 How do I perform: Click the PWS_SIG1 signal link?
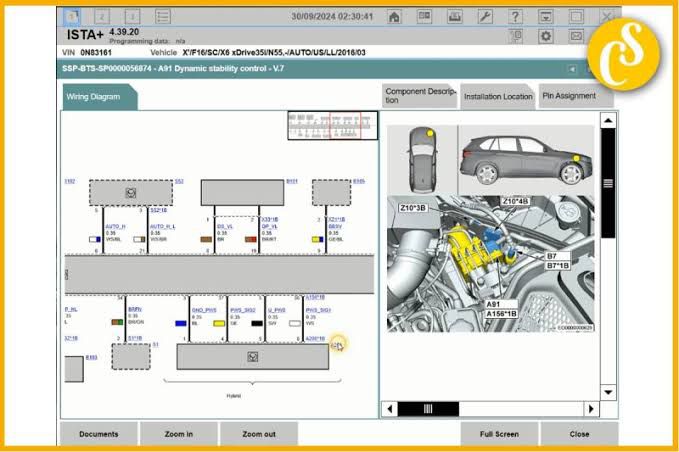point(318,310)
